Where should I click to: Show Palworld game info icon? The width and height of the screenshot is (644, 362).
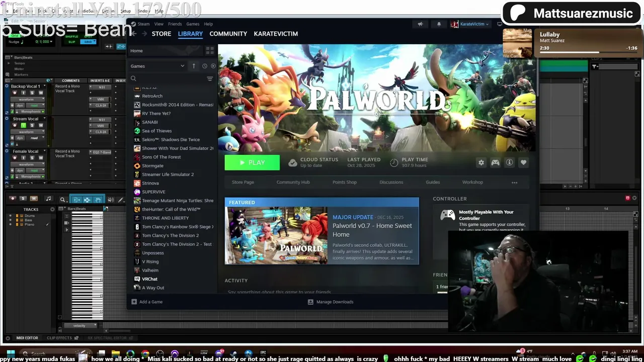coord(509,162)
